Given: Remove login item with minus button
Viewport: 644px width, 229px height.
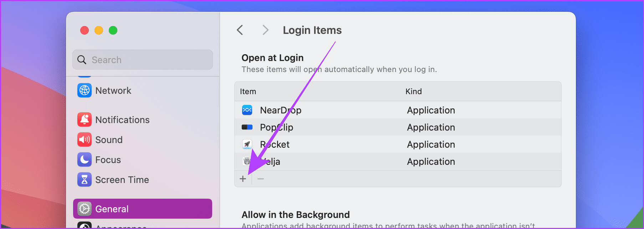Looking at the screenshot, I should (x=261, y=179).
